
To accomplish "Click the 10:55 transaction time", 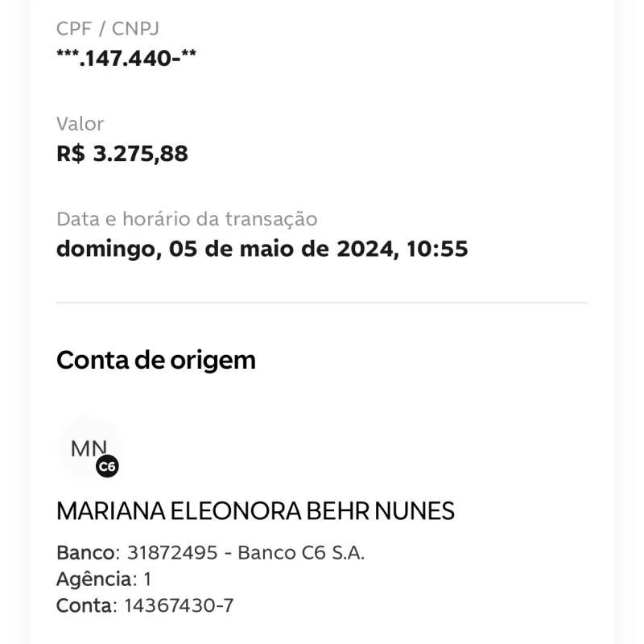I will coord(437,249).
